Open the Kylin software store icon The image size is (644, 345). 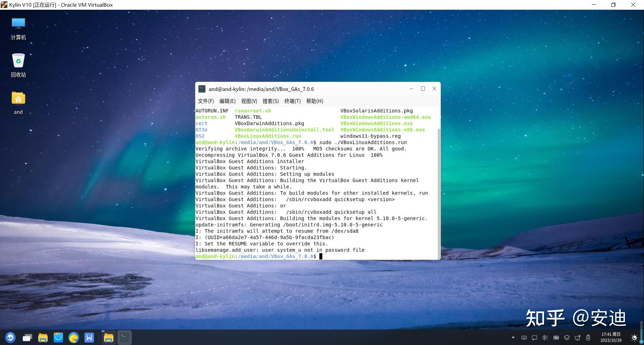pos(58,338)
